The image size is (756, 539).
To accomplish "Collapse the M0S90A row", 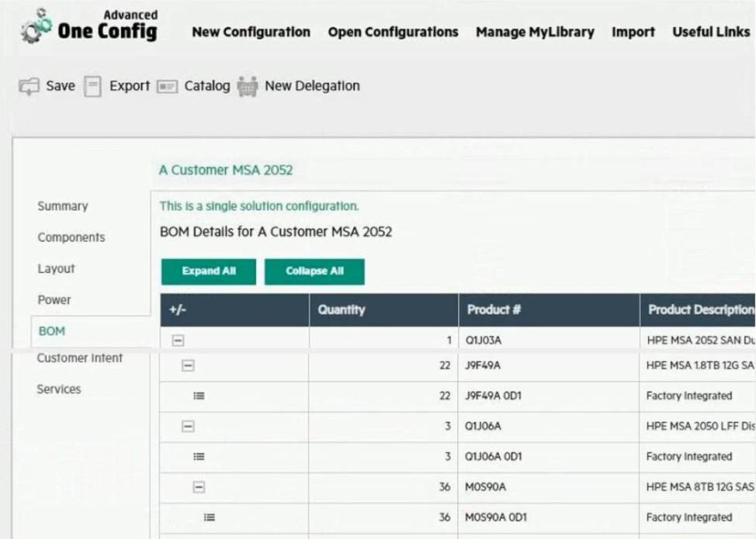I will (199, 487).
